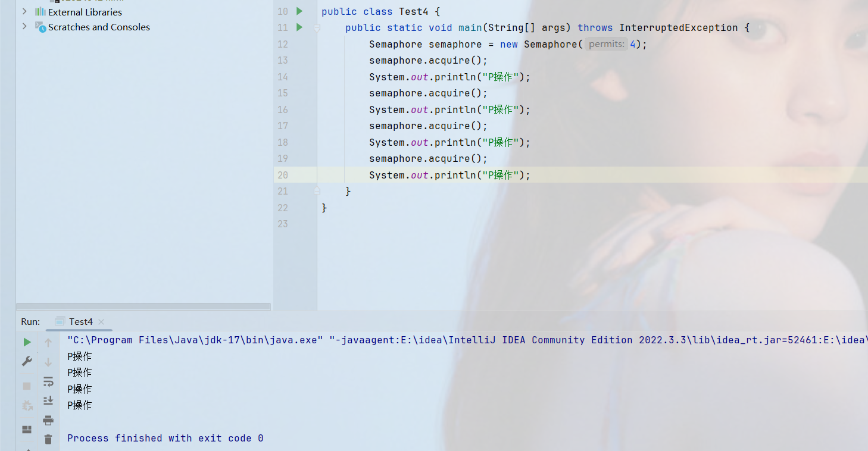Image resolution: width=868 pixels, height=451 pixels.
Task: Click the java.exe command line in console
Action: point(467,340)
